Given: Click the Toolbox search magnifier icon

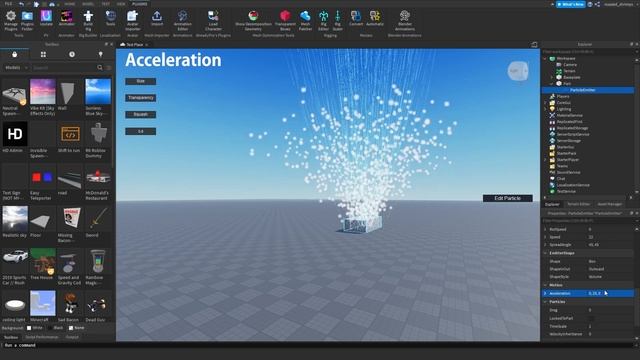Looking at the screenshot, I should [100, 67].
